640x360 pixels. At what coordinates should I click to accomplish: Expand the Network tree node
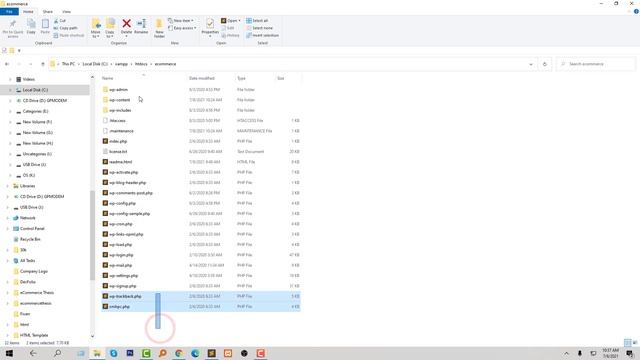[7, 218]
